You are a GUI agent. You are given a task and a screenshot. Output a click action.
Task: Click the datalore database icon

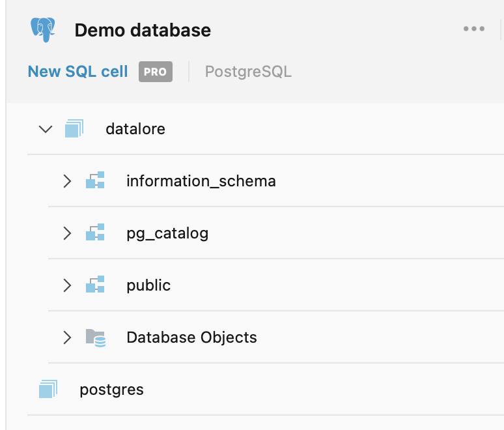(x=74, y=128)
